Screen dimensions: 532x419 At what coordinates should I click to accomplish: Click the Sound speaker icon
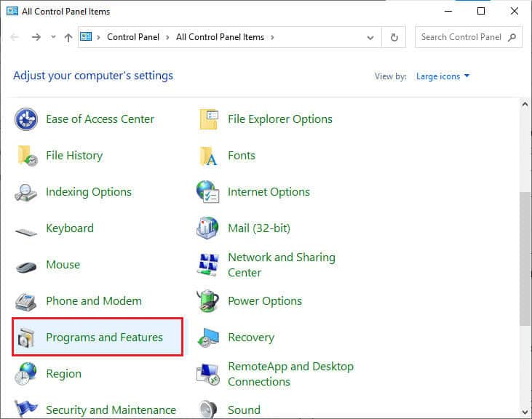click(207, 410)
